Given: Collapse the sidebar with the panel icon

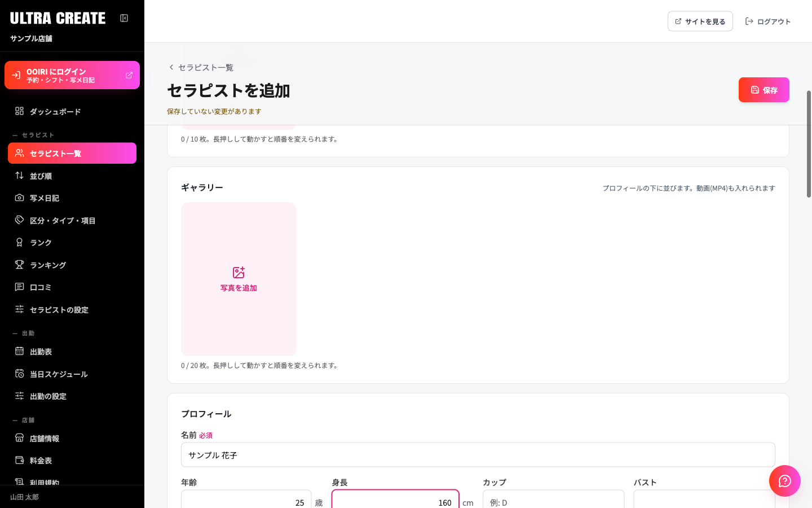Looking at the screenshot, I should tap(124, 18).
